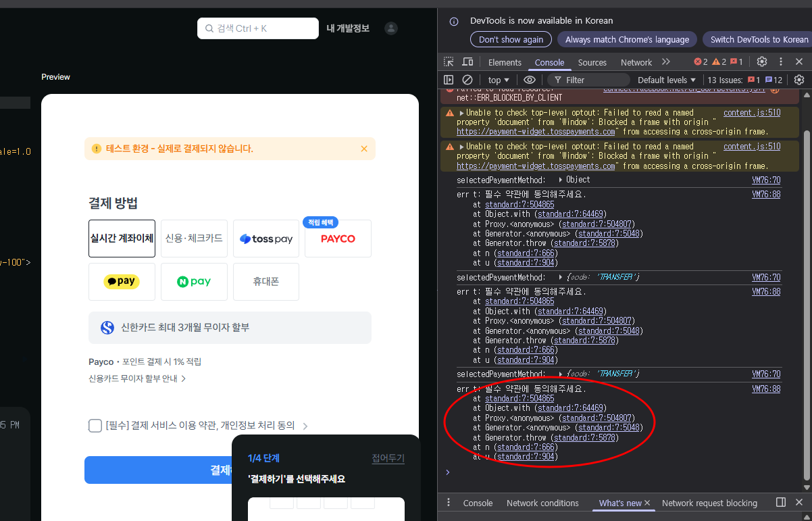Switch to the Console tab
The height and width of the screenshot is (521, 812).
(x=549, y=62)
